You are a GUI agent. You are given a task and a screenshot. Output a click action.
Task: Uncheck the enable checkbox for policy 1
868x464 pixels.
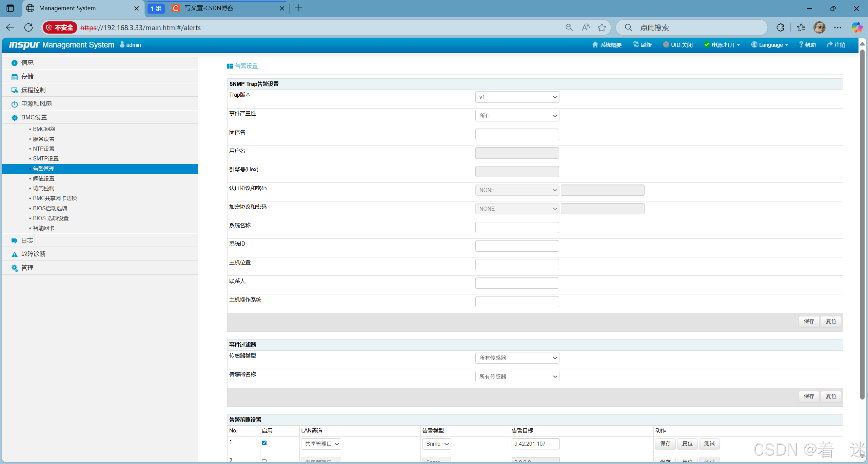tap(264, 443)
